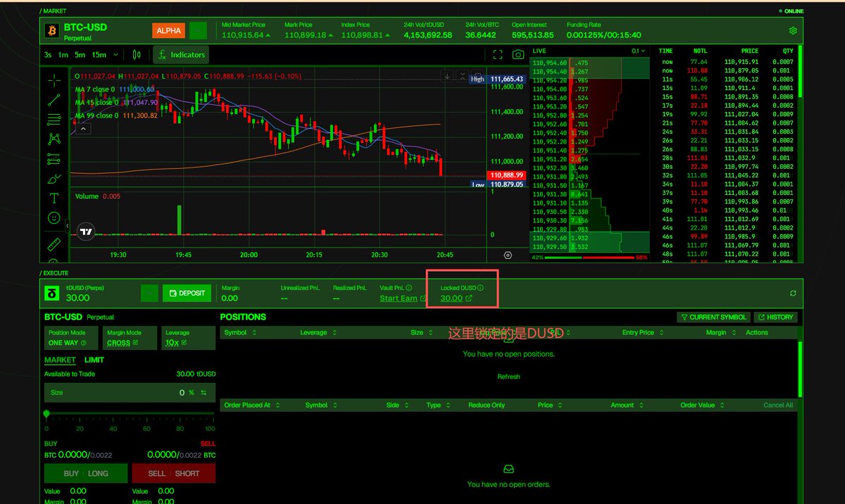Select the trend line drawing tool
This screenshot has height=504, width=845.
pos(54,100)
